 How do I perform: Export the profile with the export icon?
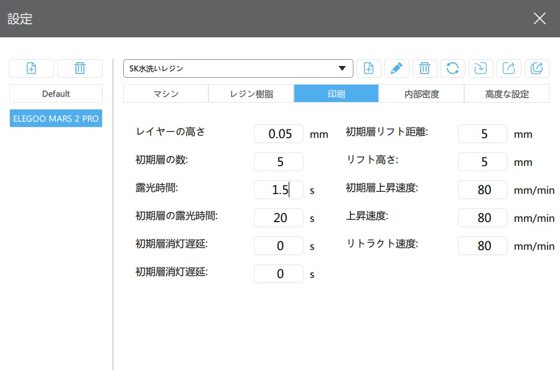click(x=508, y=68)
